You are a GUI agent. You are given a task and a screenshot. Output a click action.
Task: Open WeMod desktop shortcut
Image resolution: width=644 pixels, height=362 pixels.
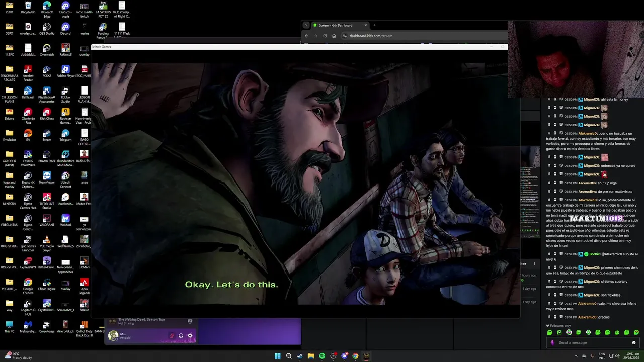point(65,220)
